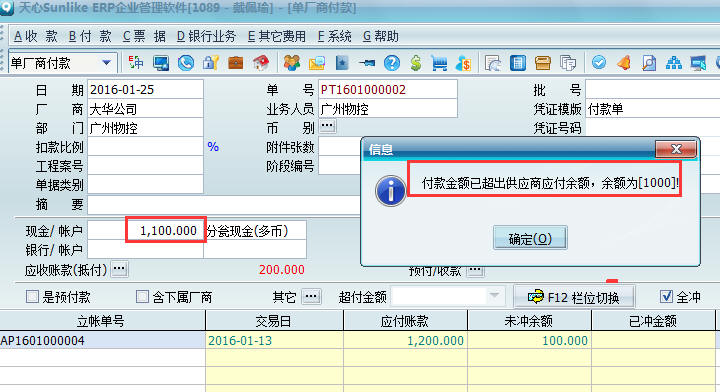This screenshot has width=720, height=392.
Task: Open the D银行业务 menu
Action: (x=206, y=36)
